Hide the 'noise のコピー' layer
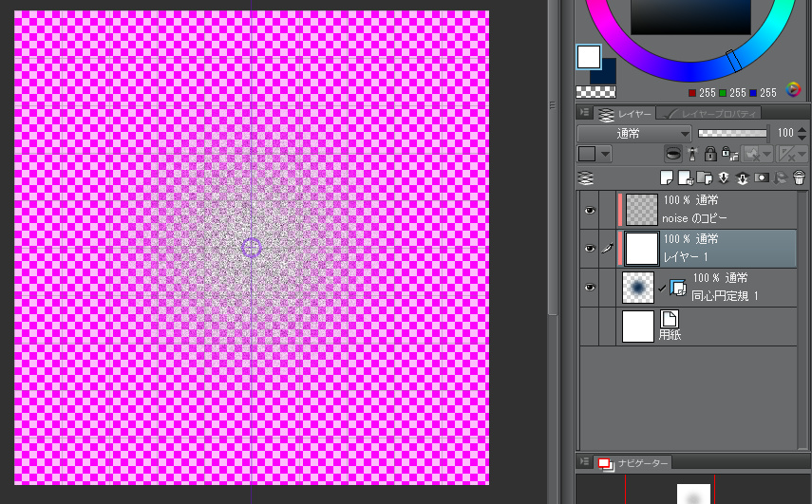 click(x=589, y=211)
